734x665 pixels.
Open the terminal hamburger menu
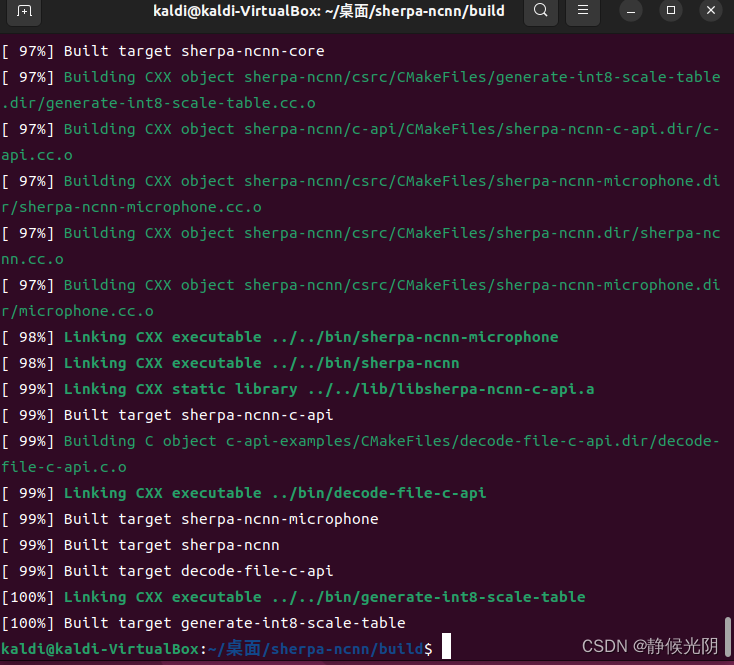pyautogui.click(x=583, y=11)
